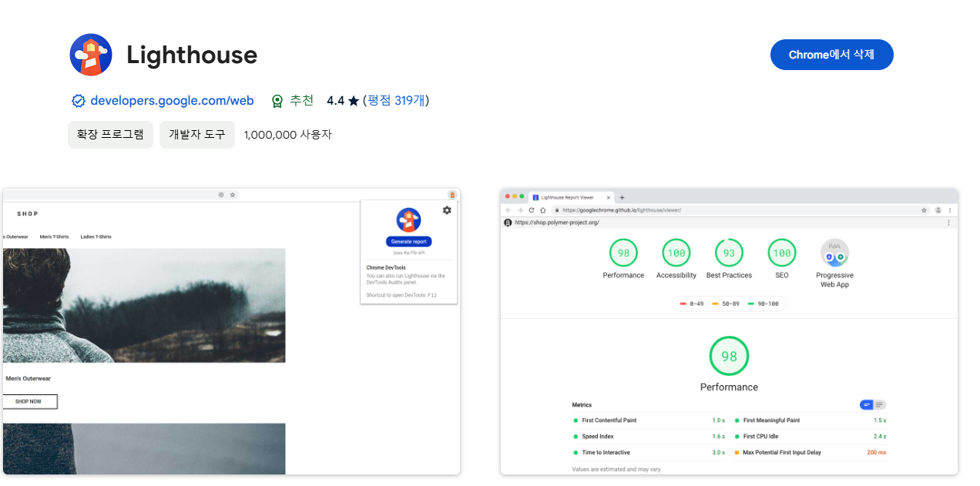Click the Lighthouse toolbar extension icon in screenshot
Viewport: 980px width, 486px height.
(452, 195)
